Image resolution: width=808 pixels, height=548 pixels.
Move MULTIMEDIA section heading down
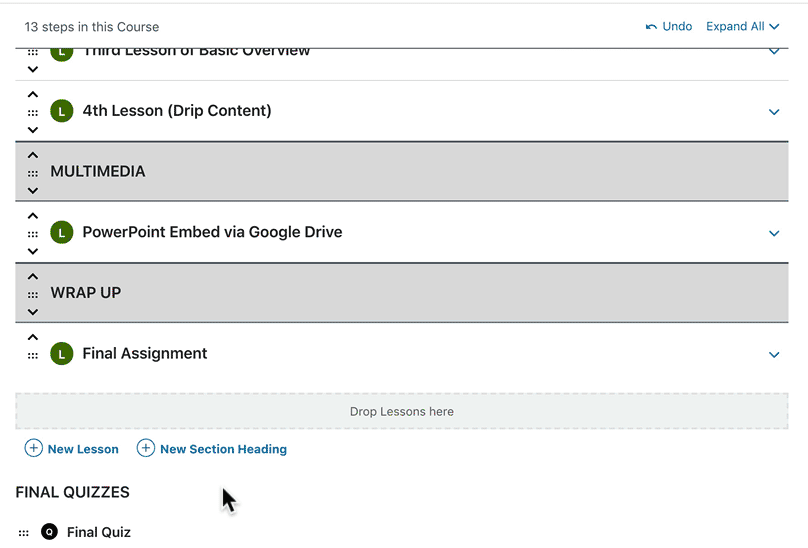pos(33,190)
